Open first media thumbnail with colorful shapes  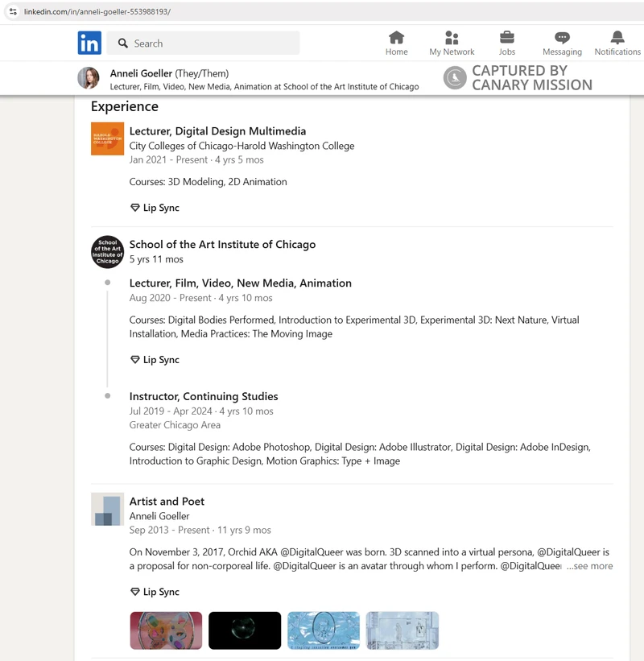point(166,630)
